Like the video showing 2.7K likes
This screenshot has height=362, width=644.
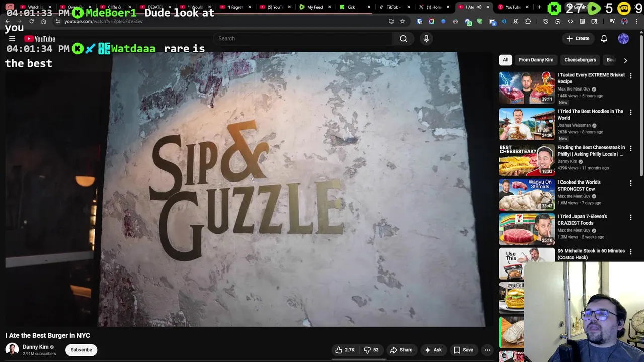(345, 350)
